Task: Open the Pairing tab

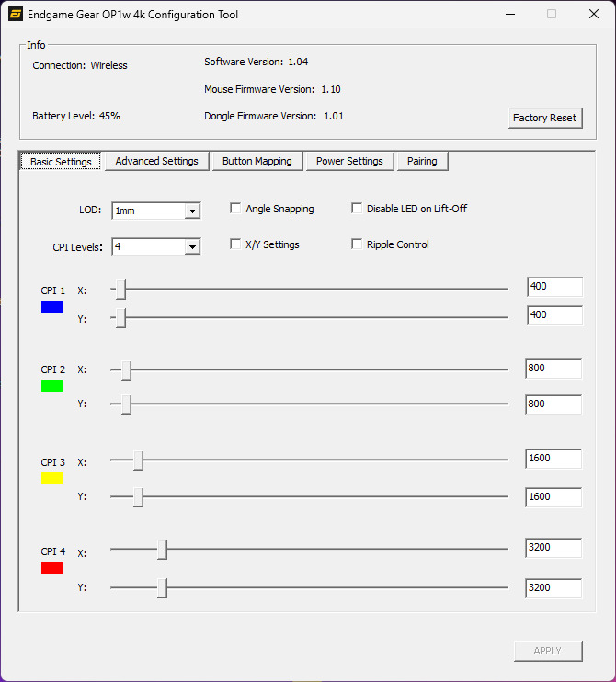Action: tap(422, 161)
